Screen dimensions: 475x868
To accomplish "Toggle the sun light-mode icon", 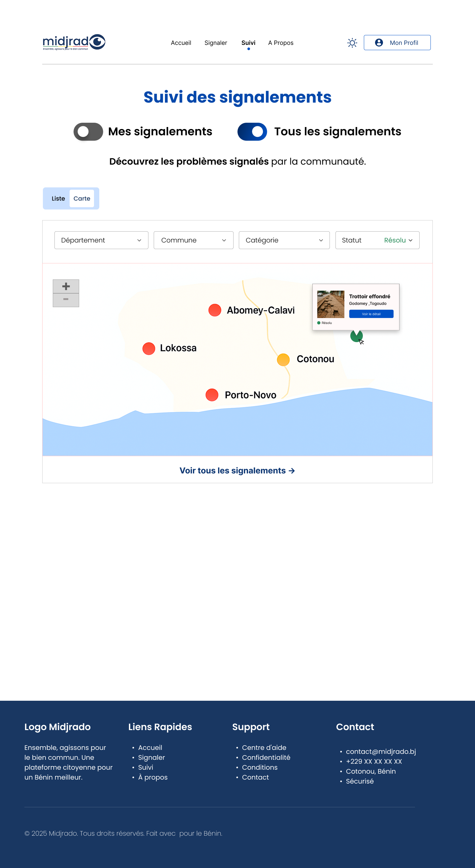I will [352, 43].
